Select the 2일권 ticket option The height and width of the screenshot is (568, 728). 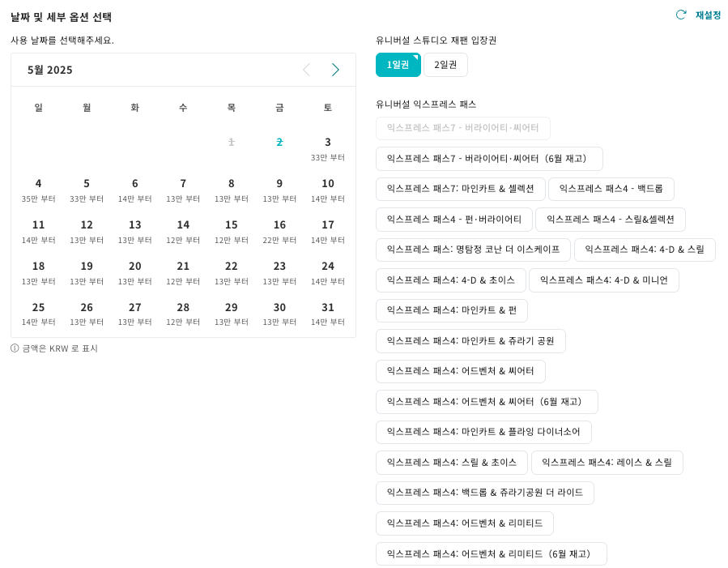click(445, 65)
